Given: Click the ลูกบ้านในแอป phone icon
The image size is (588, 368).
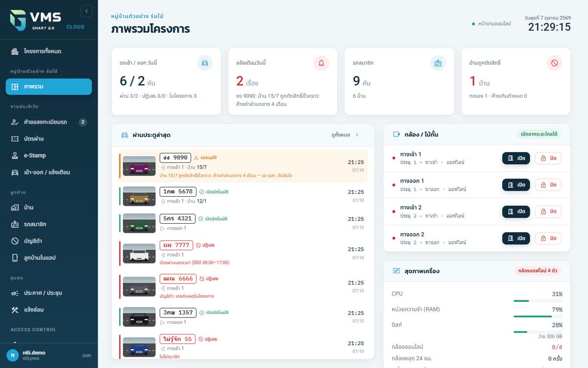Looking at the screenshot, I should [x=15, y=258].
